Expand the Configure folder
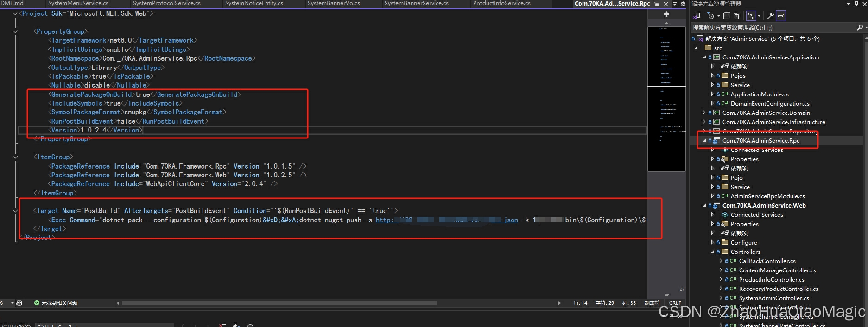Image resolution: width=868 pixels, height=327 pixels. 712,242
